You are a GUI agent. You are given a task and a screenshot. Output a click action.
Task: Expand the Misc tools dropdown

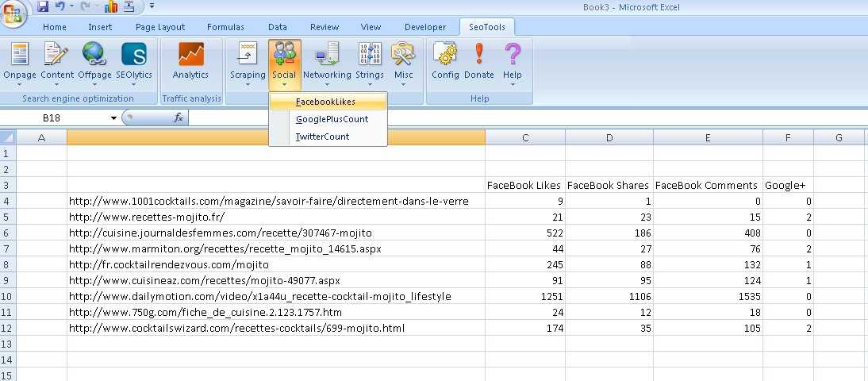tap(404, 84)
